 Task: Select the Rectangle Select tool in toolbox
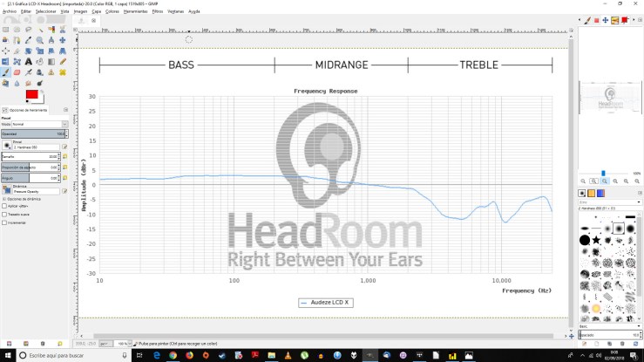[5, 29]
